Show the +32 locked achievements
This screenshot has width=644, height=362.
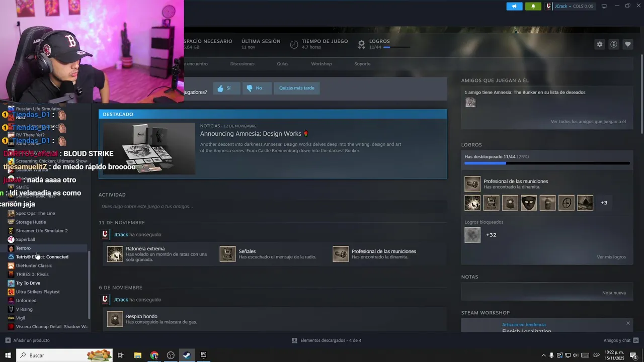click(491, 235)
